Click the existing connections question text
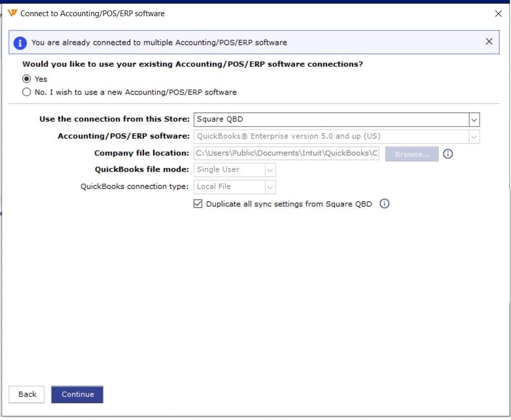The image size is (511, 420). tap(192, 64)
